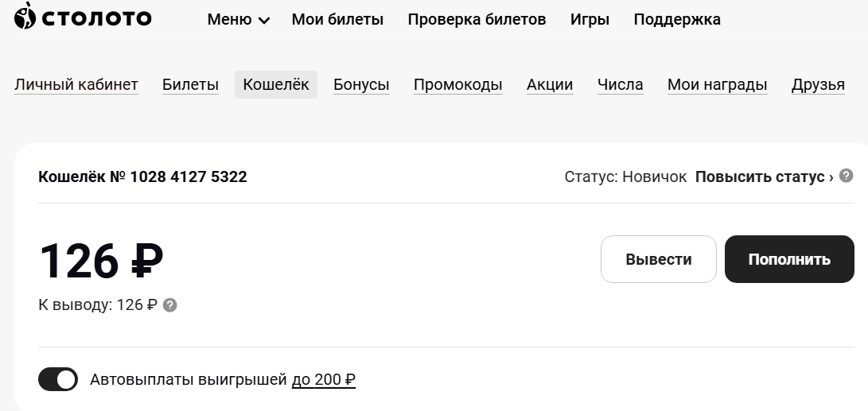Select the Кошелёк tab
868x411 pixels.
coord(276,85)
